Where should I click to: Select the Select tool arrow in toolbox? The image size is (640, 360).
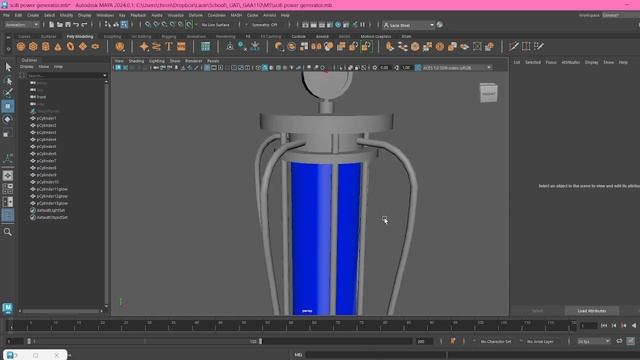8,67
